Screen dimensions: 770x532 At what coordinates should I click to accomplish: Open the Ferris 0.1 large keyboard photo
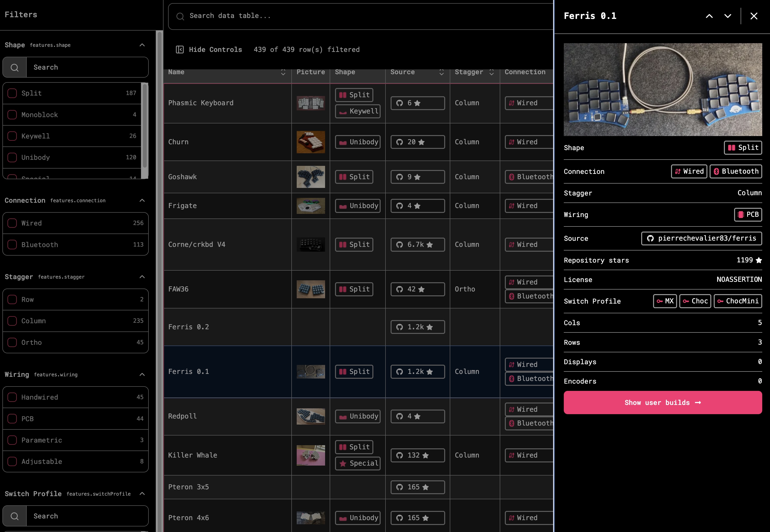click(663, 90)
